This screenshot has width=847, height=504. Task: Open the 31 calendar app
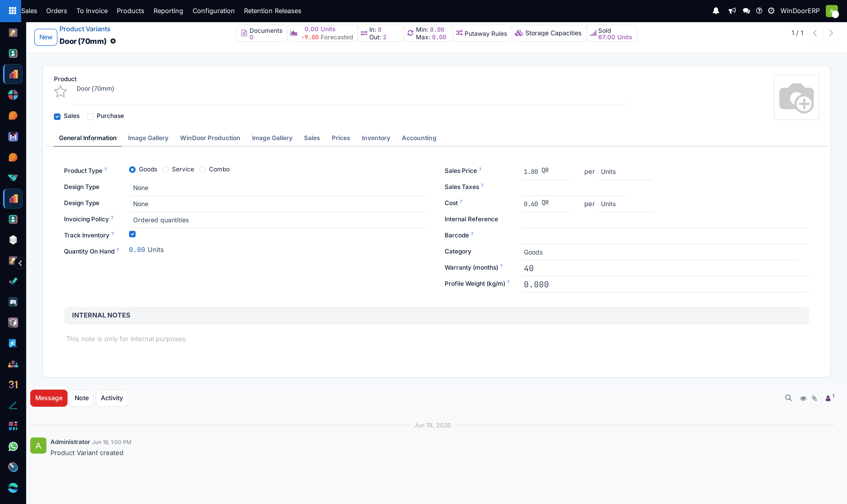click(13, 385)
